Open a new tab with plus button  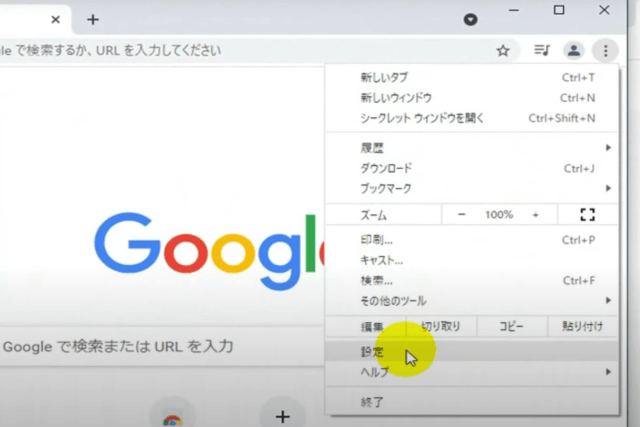click(93, 19)
